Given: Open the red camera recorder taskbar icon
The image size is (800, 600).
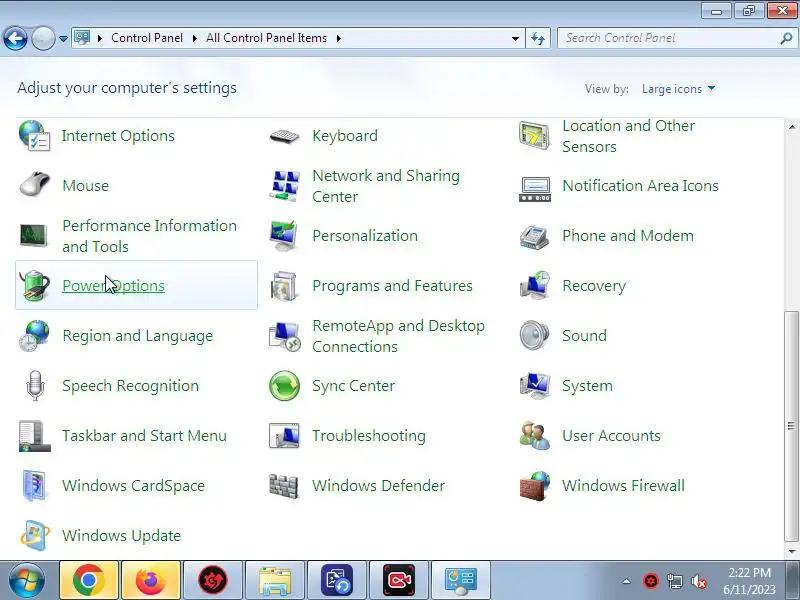Looking at the screenshot, I should 399,581.
